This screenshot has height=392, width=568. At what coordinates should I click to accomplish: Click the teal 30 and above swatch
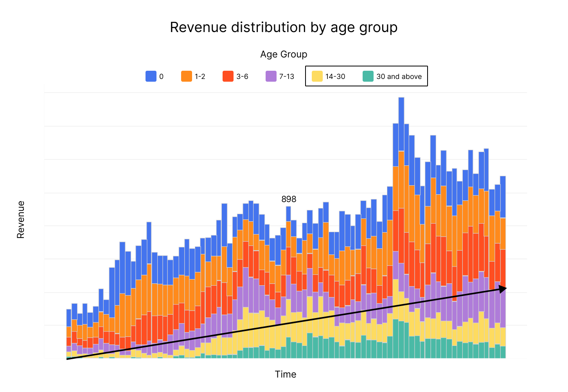point(368,76)
